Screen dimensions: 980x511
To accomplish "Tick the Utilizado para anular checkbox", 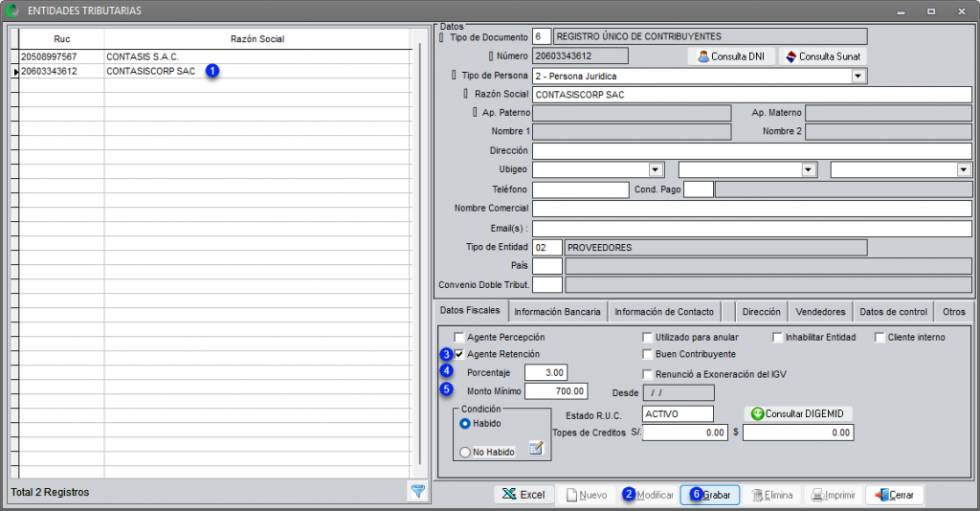I will coord(648,338).
